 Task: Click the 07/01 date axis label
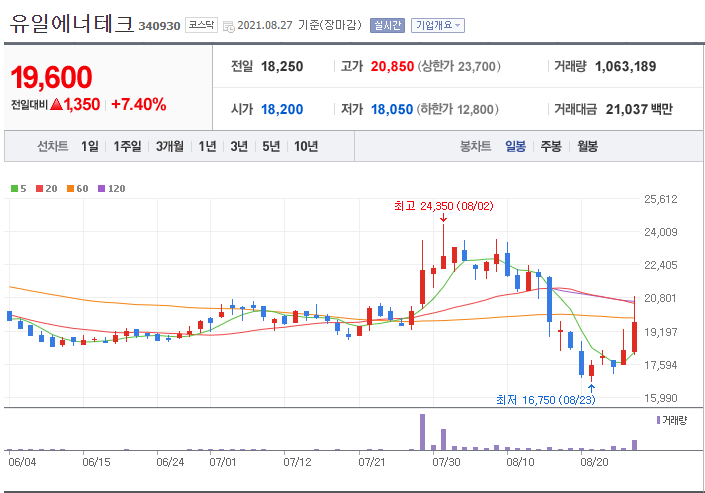click(223, 462)
